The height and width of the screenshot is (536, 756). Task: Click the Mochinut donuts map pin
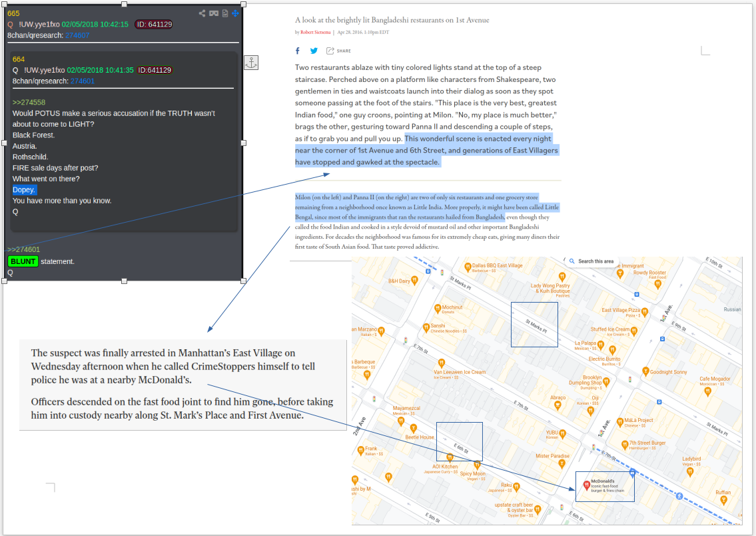click(438, 308)
